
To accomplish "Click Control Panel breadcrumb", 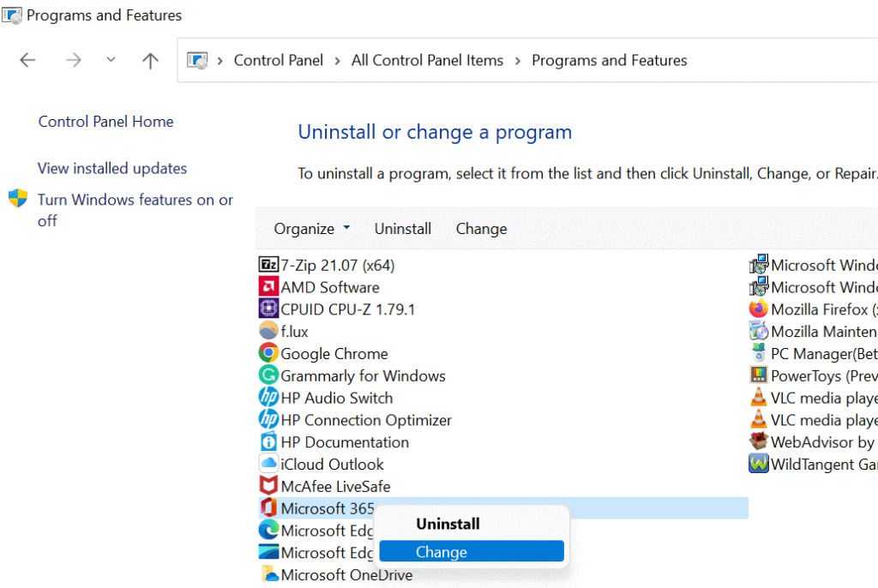I will pyautogui.click(x=279, y=60).
